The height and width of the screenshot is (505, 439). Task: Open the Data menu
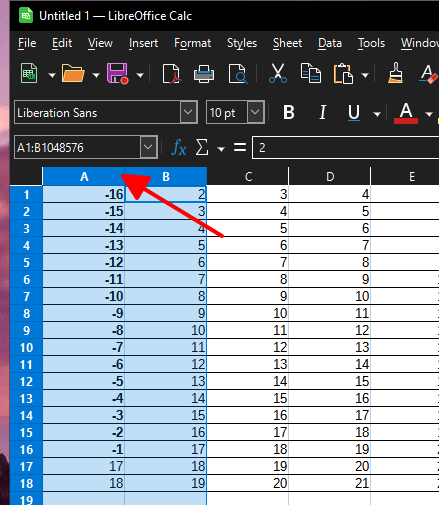click(330, 43)
